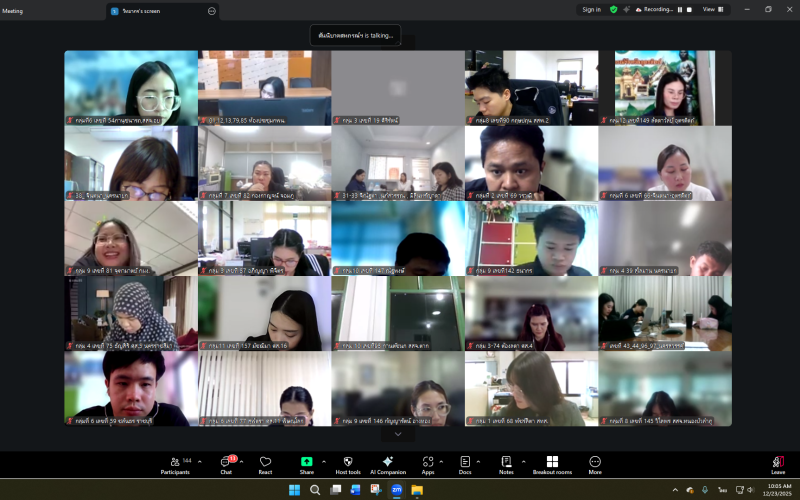Open Breakout rooms
Viewport: 800px width, 500px height.
coord(552,465)
